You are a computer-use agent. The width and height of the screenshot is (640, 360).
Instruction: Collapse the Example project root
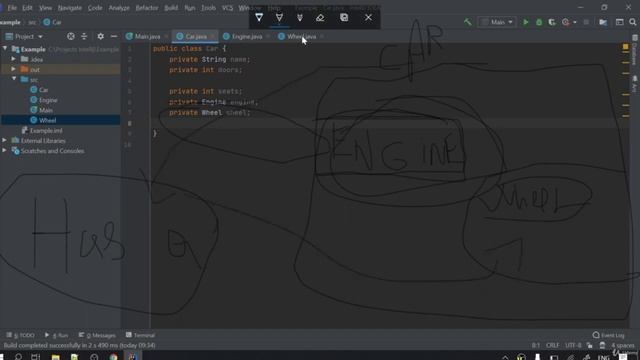tap(5, 49)
